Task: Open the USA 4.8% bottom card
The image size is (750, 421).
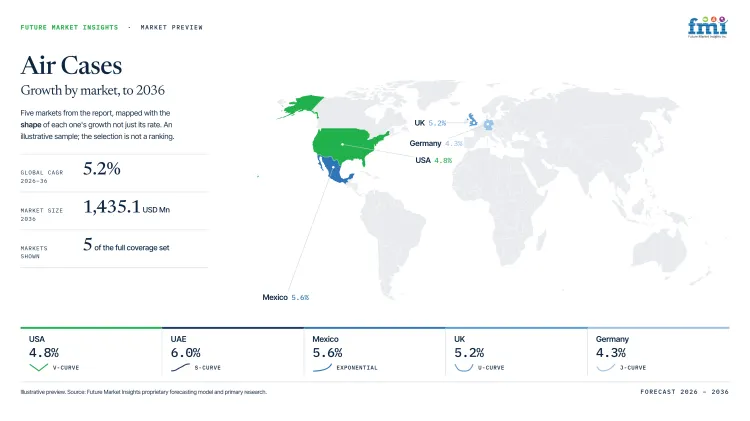Action: [x=91, y=353]
